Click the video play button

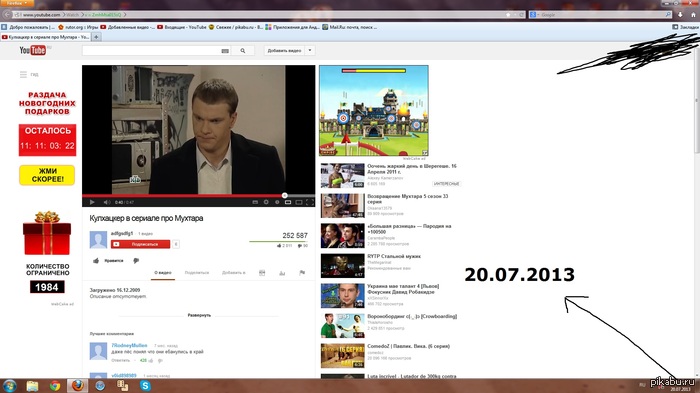click(x=92, y=202)
